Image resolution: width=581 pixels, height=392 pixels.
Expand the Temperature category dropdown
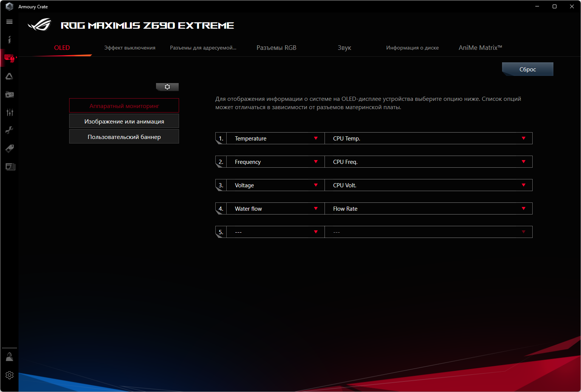click(275, 138)
